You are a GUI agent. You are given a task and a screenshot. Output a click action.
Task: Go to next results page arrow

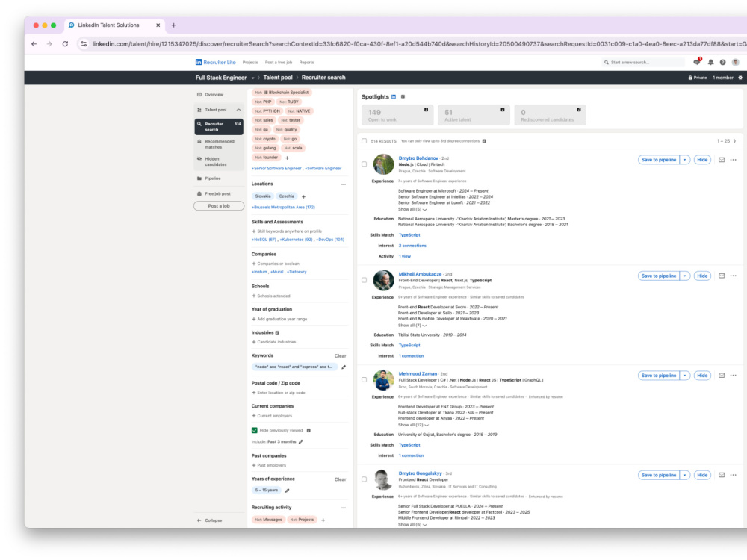(x=734, y=141)
